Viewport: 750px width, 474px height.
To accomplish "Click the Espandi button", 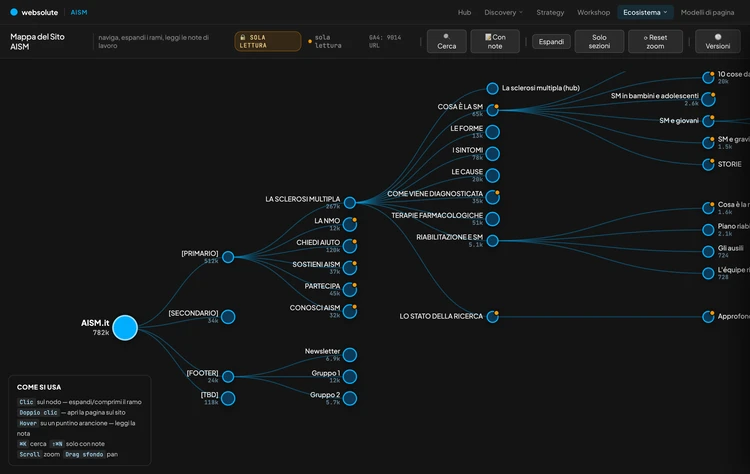I will [x=551, y=42].
